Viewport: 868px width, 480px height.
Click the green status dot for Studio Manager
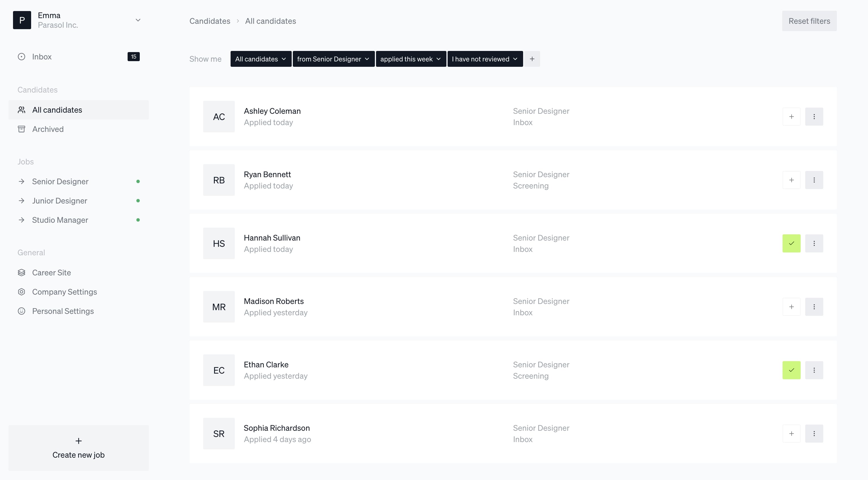(138, 220)
